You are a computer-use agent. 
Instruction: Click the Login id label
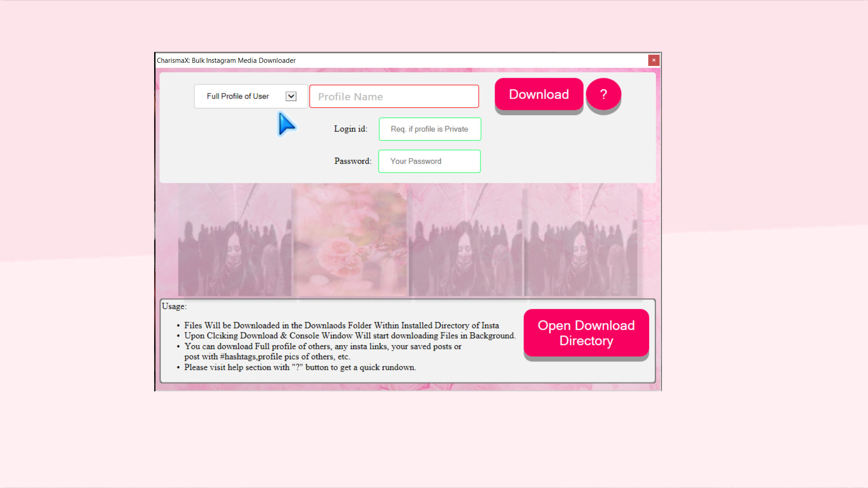click(x=350, y=129)
